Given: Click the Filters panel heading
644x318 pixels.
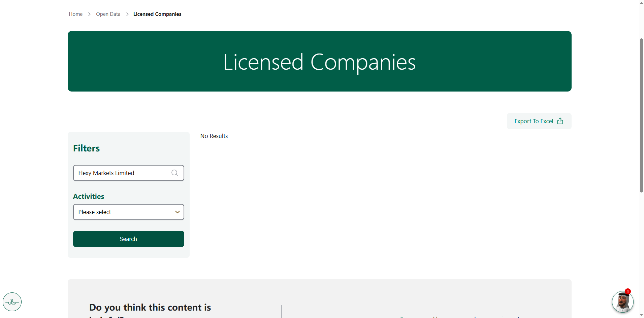Looking at the screenshot, I should pyautogui.click(x=87, y=148).
